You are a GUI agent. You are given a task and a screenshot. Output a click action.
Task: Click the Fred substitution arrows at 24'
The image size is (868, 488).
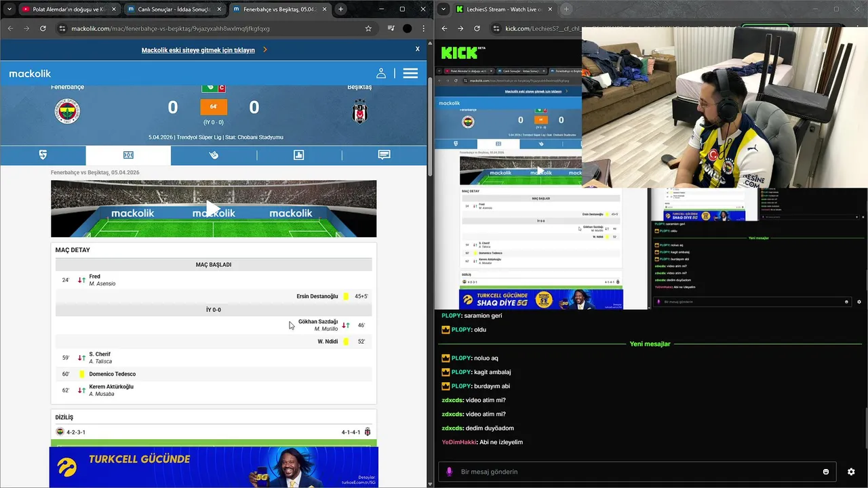81,280
